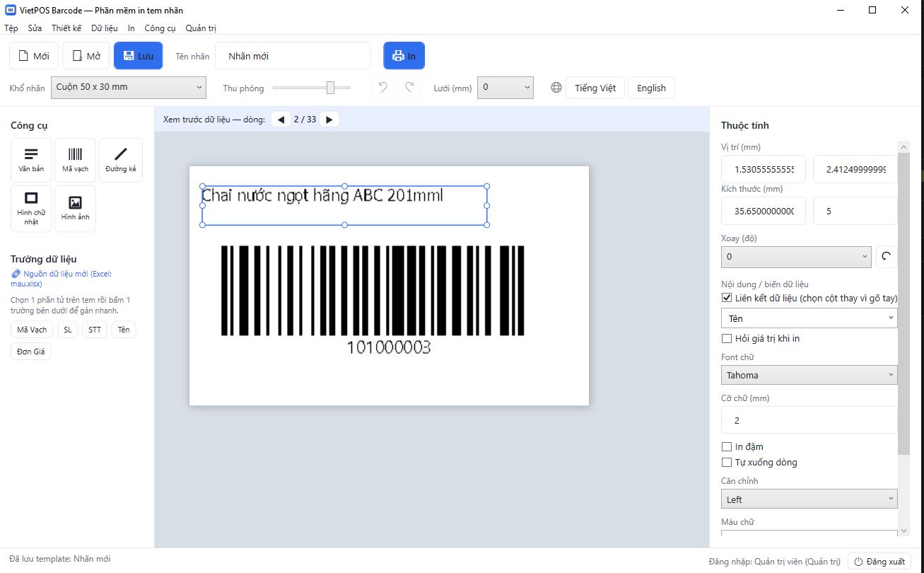Open the data column dropdown showing Tên
The width and height of the screenshot is (924, 573).
[x=809, y=318]
